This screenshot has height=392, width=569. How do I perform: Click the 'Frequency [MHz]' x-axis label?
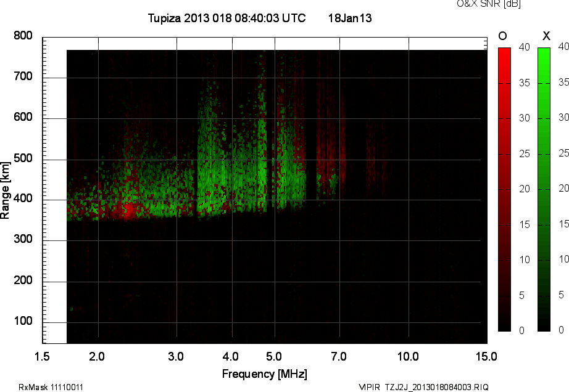click(265, 374)
